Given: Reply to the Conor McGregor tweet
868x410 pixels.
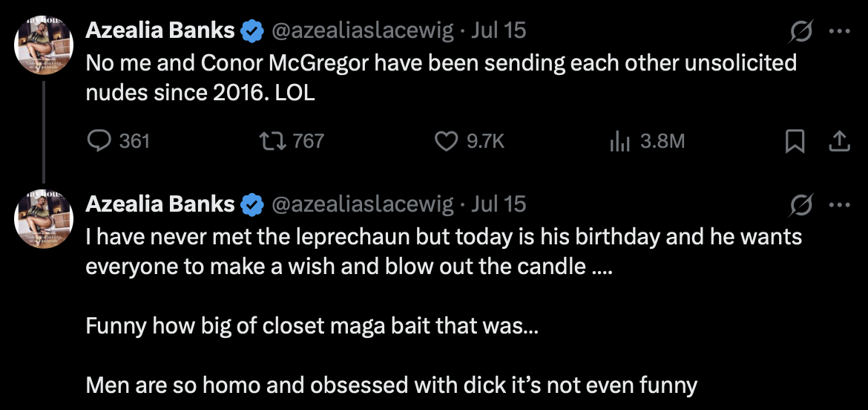Looking at the screenshot, I should [x=99, y=140].
